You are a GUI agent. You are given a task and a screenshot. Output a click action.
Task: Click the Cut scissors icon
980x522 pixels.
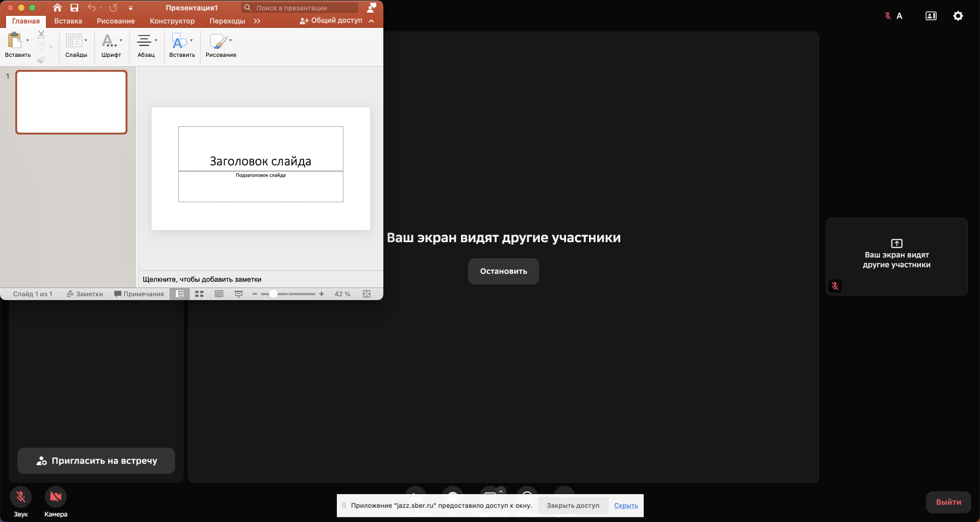pos(41,34)
